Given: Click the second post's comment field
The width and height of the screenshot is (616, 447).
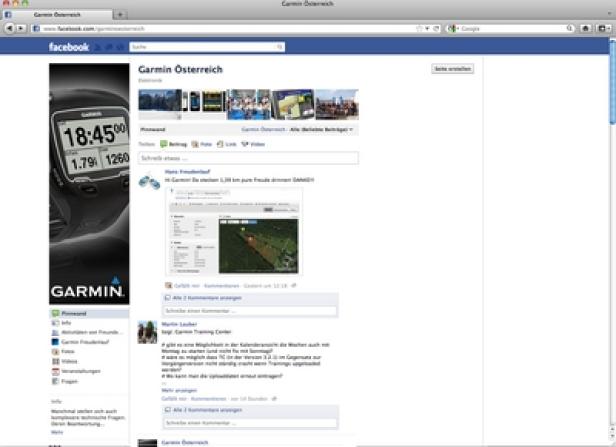Looking at the screenshot, I should click(250, 423).
